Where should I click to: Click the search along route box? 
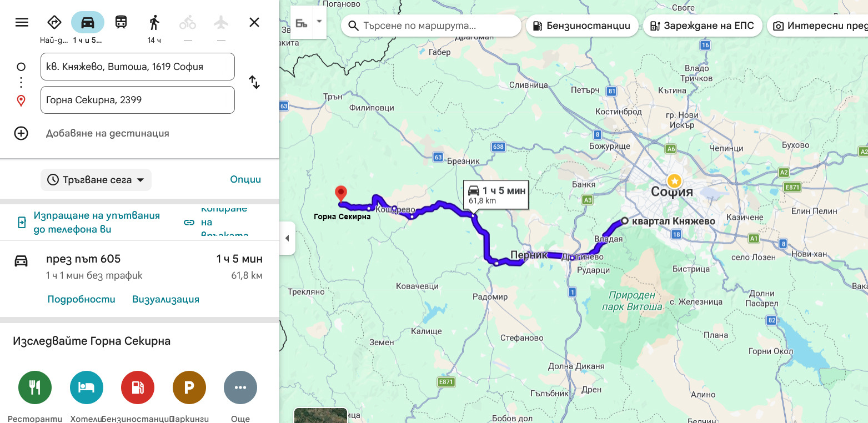[432, 26]
